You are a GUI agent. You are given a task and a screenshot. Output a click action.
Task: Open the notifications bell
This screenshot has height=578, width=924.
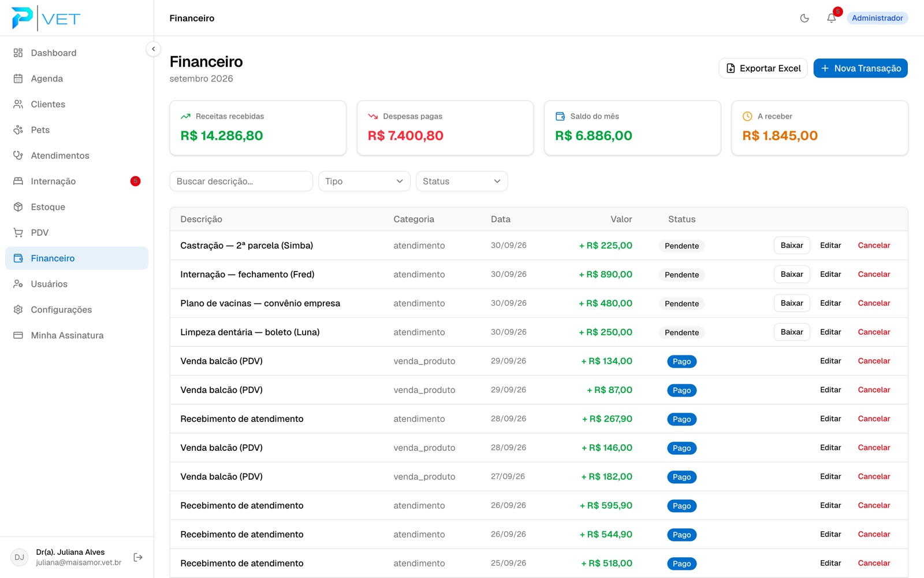831,18
